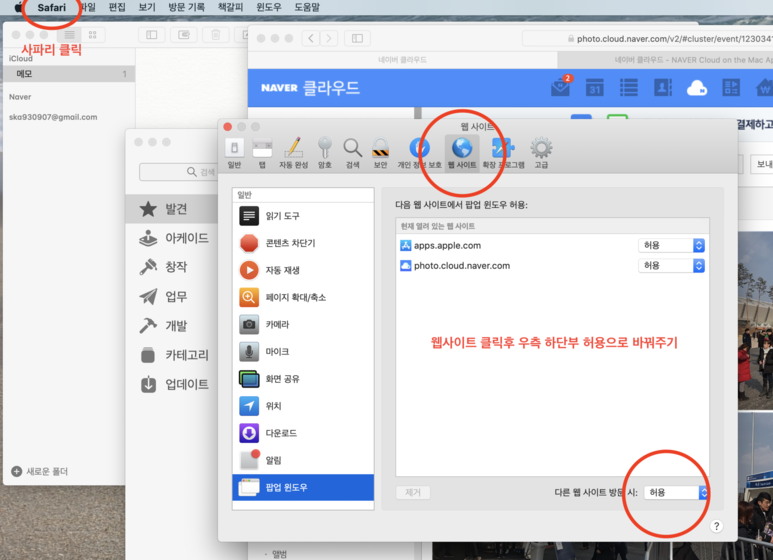The image size is (773, 560).
Task: Select 업데이트 in App Store sidebar
Action: point(172,384)
